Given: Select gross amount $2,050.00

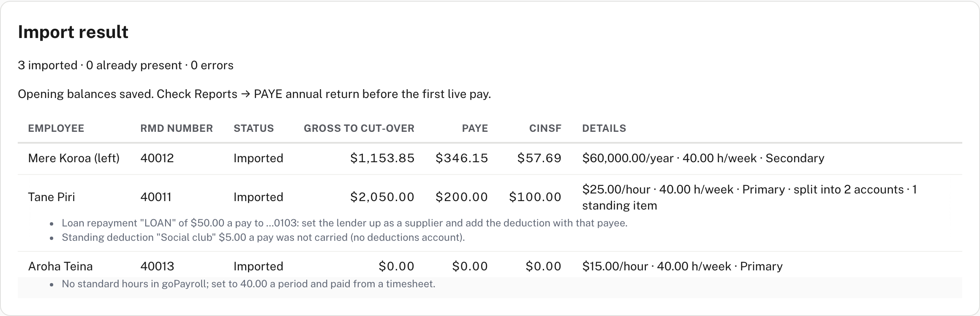Looking at the screenshot, I should 382,197.
